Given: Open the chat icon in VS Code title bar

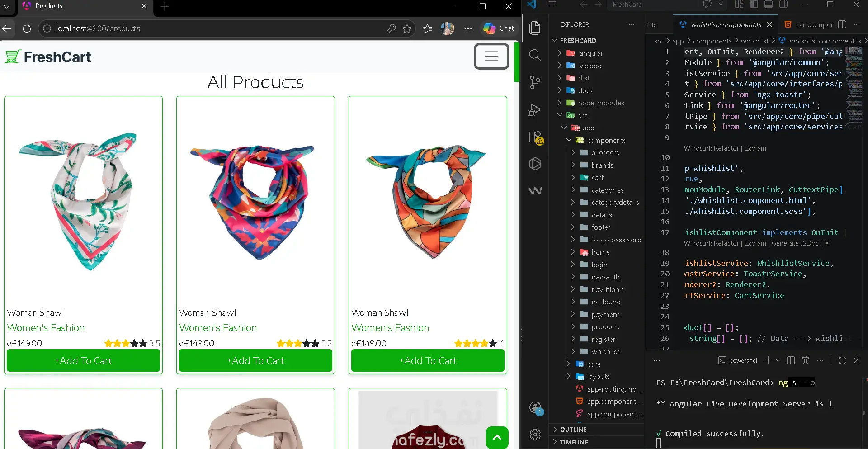Looking at the screenshot, I should pyautogui.click(x=708, y=5).
